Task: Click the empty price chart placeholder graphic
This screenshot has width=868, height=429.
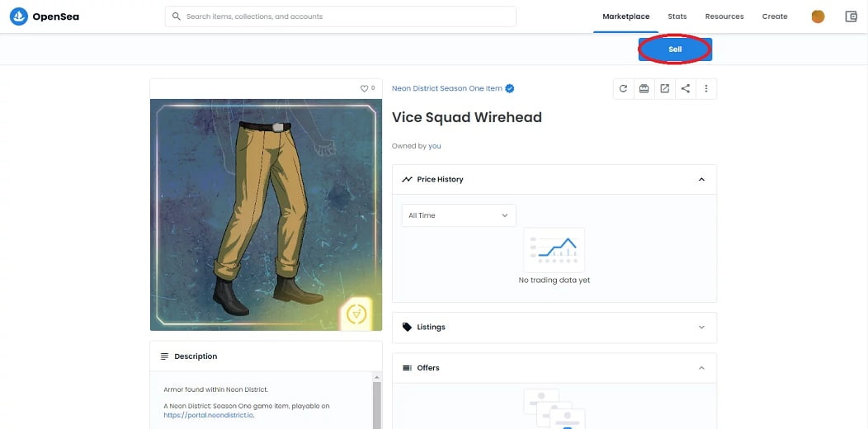Action: 554,250
